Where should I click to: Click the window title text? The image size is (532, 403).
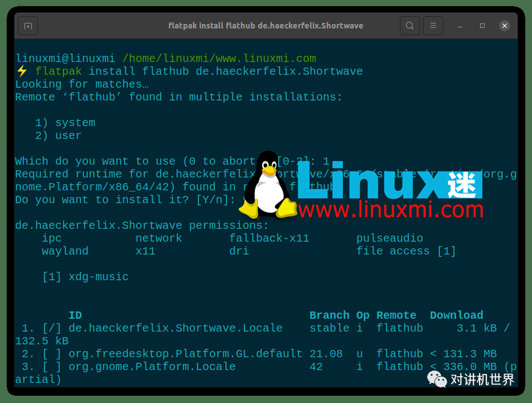pyautogui.click(x=265, y=26)
